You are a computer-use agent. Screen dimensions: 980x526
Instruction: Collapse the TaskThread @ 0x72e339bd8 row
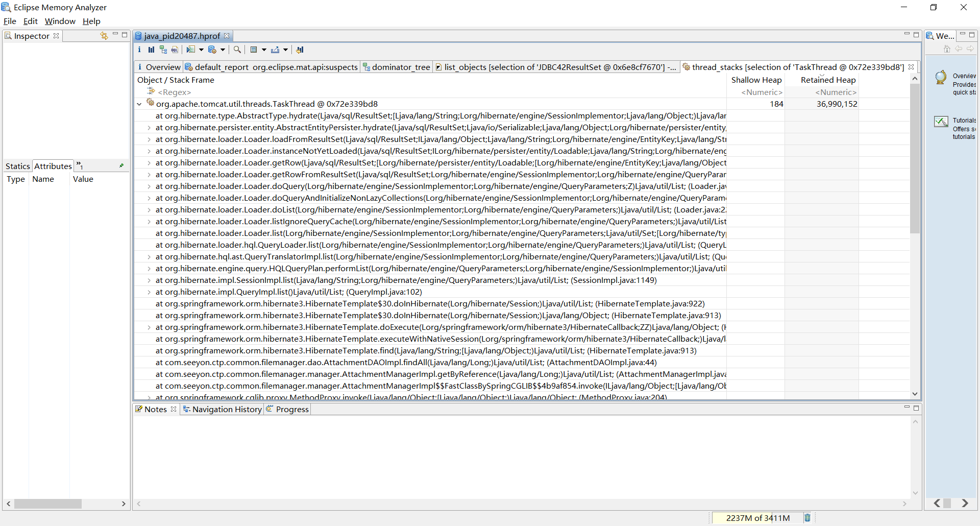[x=139, y=104]
